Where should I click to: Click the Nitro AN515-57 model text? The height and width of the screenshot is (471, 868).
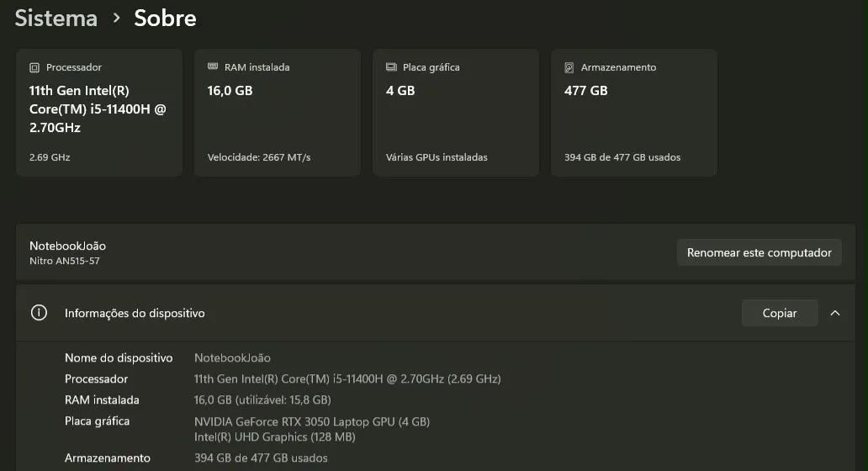point(64,261)
